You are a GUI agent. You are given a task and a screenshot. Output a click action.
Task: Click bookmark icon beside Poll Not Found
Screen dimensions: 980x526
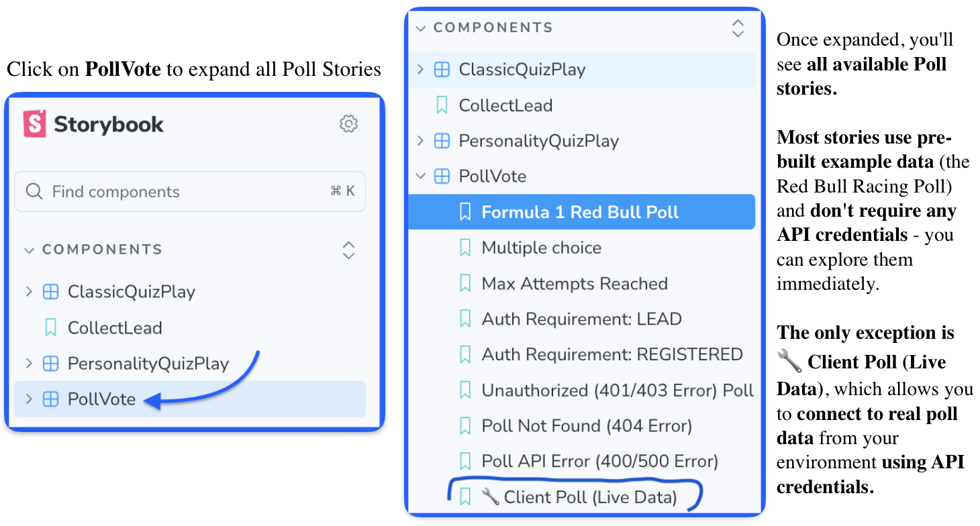click(x=464, y=426)
